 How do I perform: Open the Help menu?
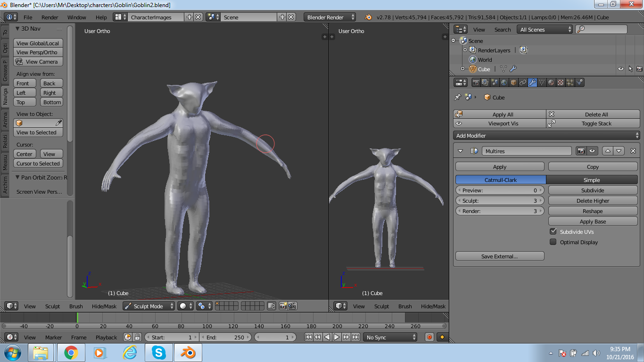[x=101, y=17]
